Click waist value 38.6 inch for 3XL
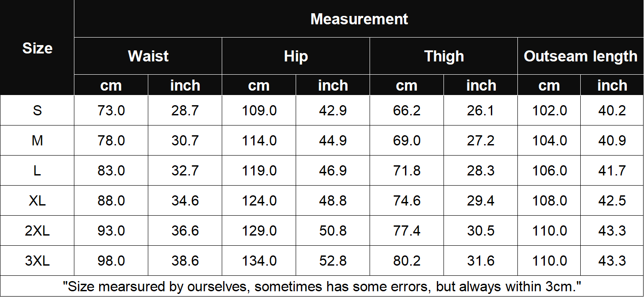Screen dimensions: 644x297 coord(185,261)
